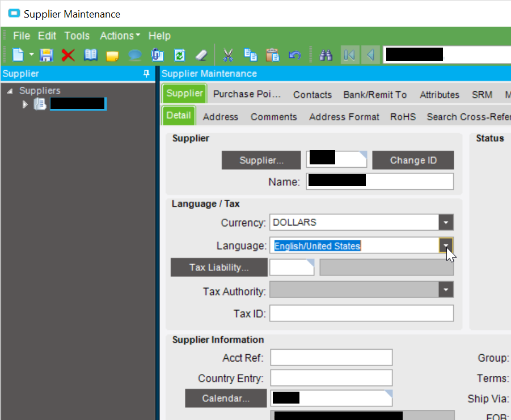Click the Supplier Maintenance window icon
Screen dimensions: 511x420
[x=14, y=14]
